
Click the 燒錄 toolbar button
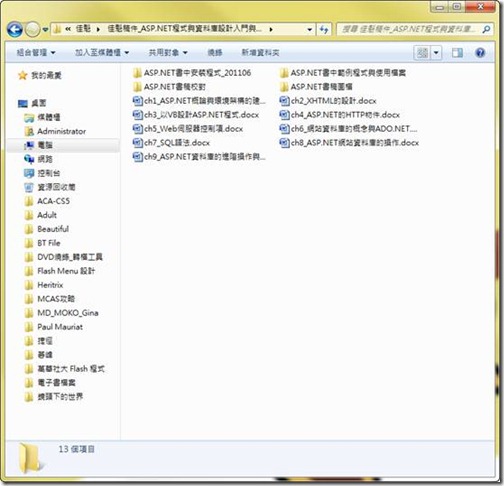(x=215, y=53)
